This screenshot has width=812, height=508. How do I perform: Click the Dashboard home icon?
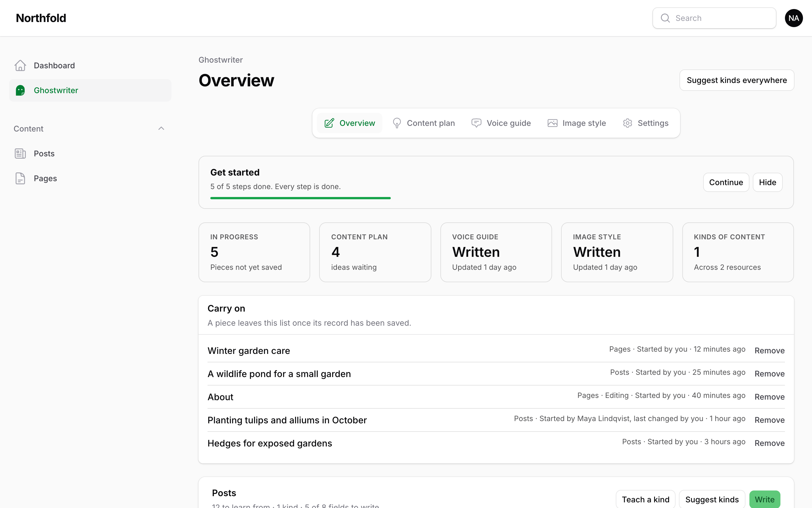20,65
